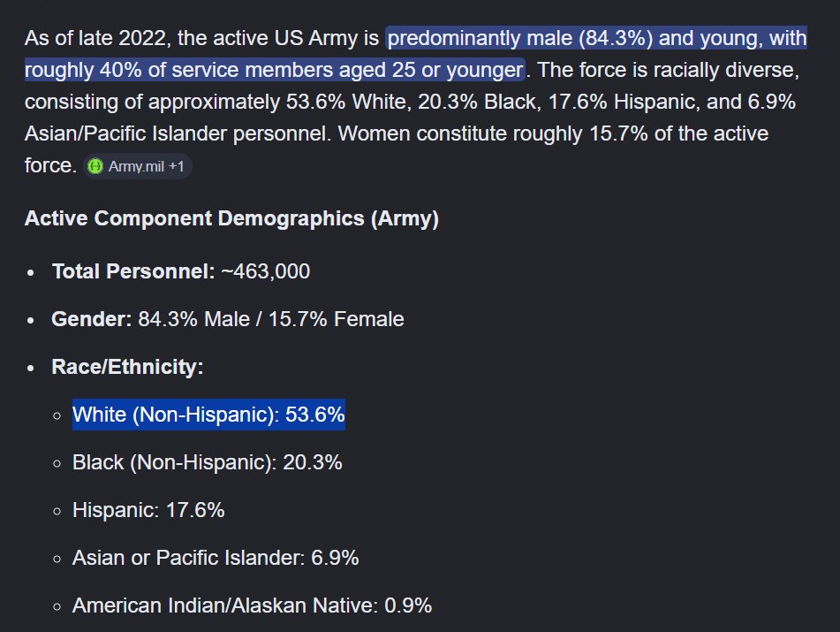Click the highlighted 'predominantly male (84.3%)' text
840x632 pixels.
tap(519, 38)
